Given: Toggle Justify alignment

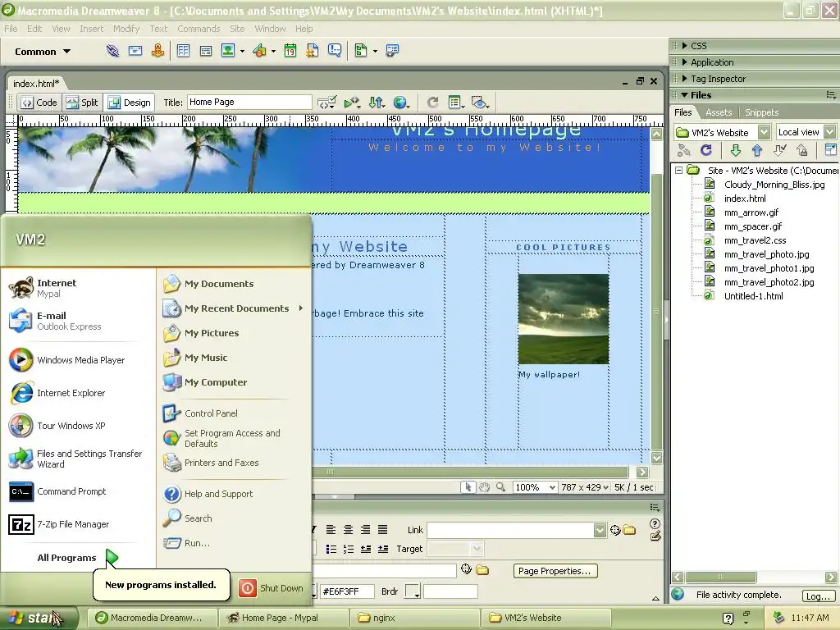Looking at the screenshot, I should (x=382, y=530).
